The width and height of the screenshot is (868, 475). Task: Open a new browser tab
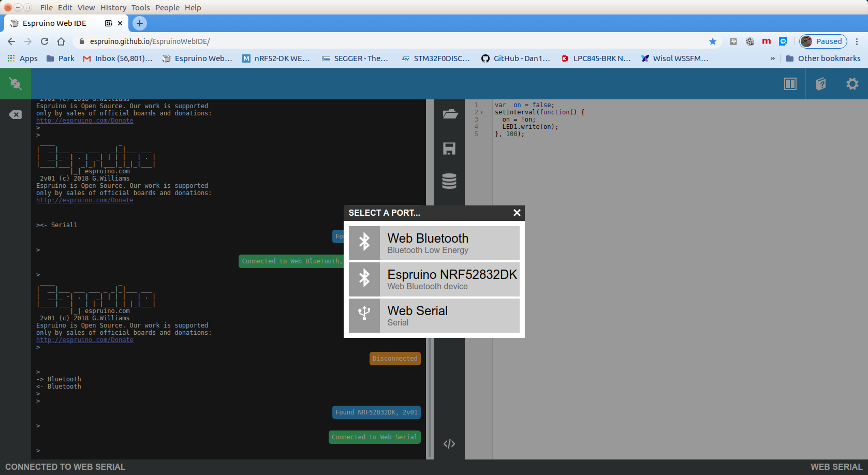(x=140, y=23)
